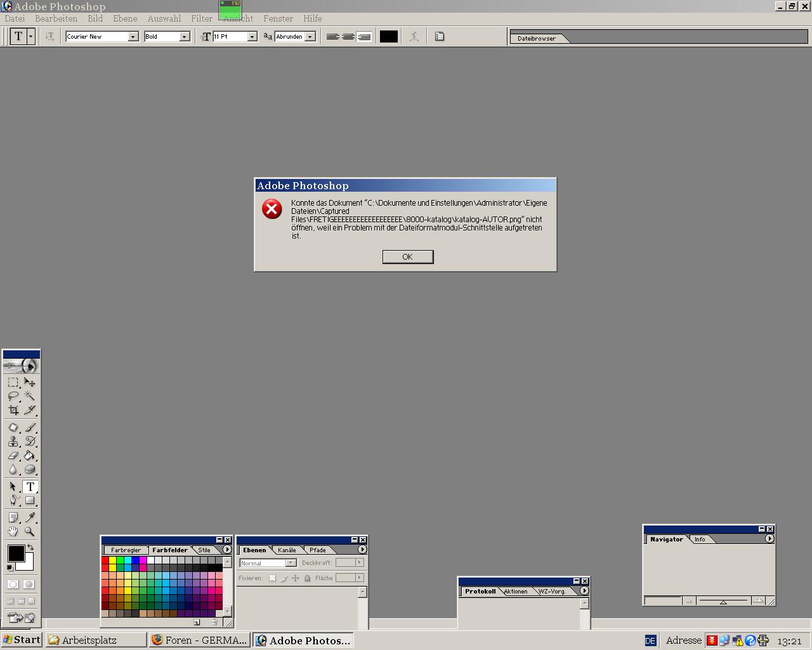
Task: Check the lock position box in Fixieren
Action: pyautogui.click(x=295, y=578)
